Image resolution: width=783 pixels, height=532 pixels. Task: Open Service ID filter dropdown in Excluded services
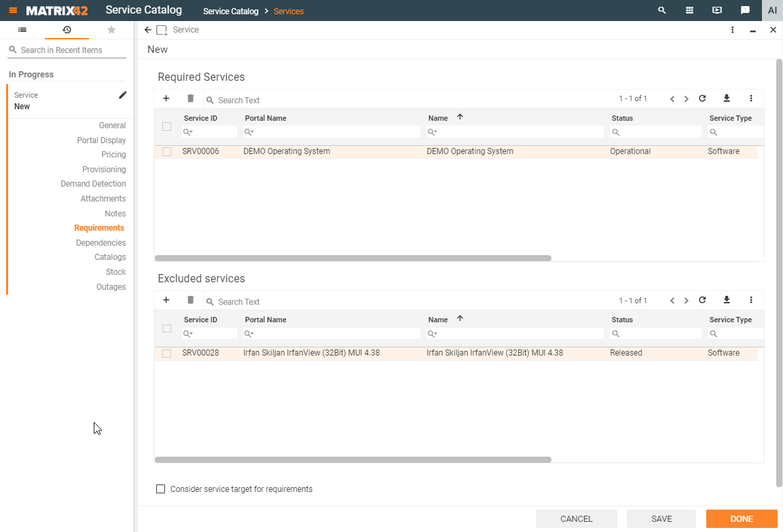[189, 334]
